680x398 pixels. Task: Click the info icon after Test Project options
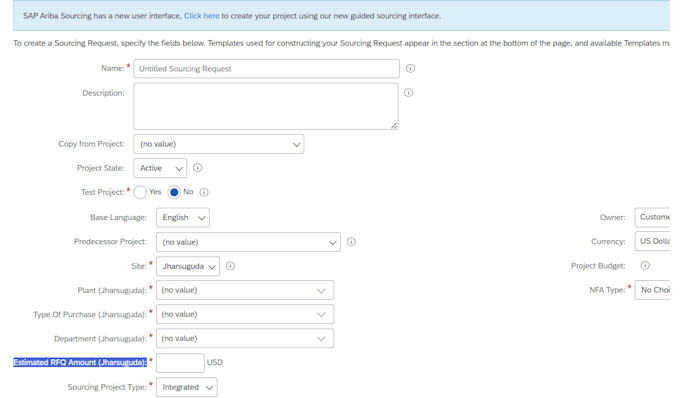(204, 192)
